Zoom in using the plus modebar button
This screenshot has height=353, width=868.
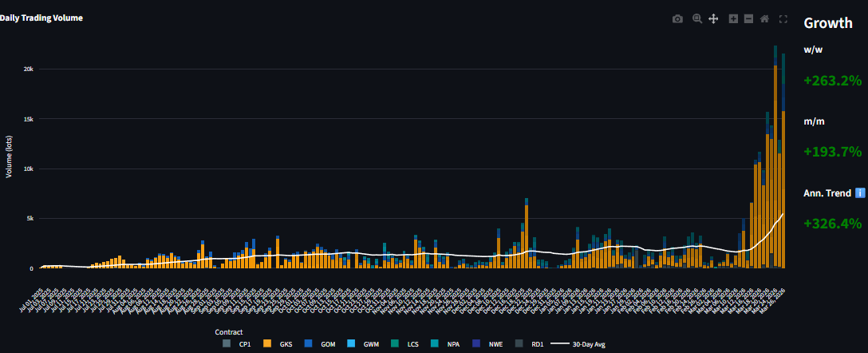(x=733, y=19)
